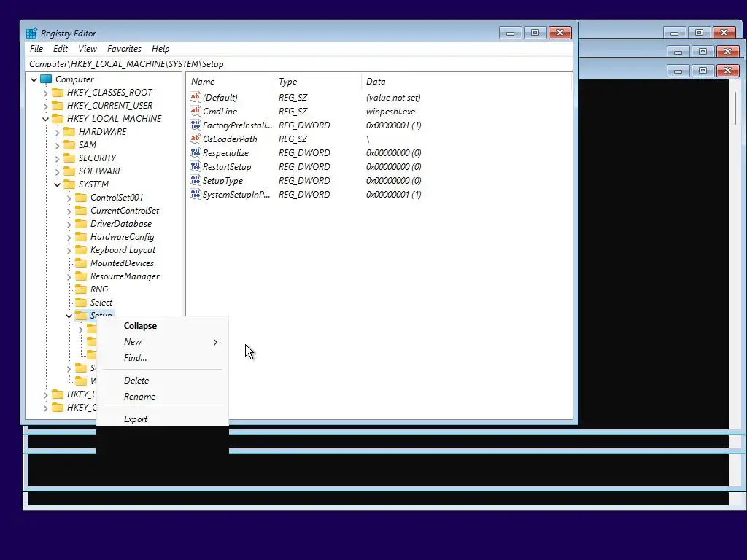The height and width of the screenshot is (560, 747).
Task: Click the SetupType value name
Action: coord(222,181)
